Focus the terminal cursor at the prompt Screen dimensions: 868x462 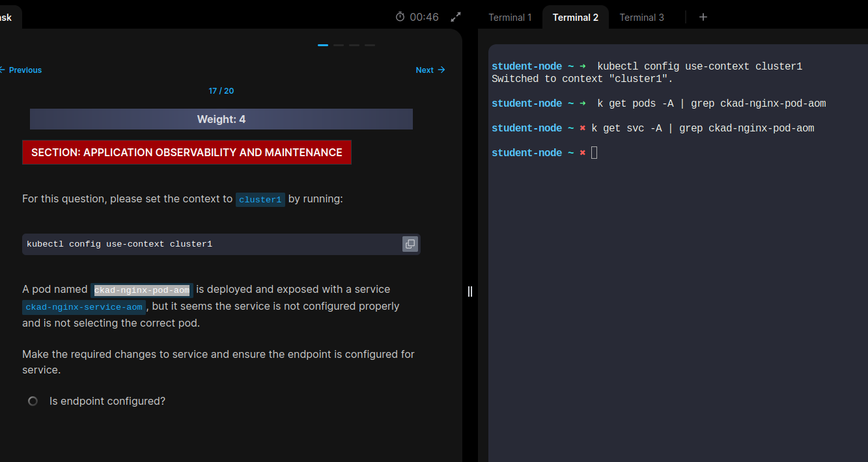point(594,153)
